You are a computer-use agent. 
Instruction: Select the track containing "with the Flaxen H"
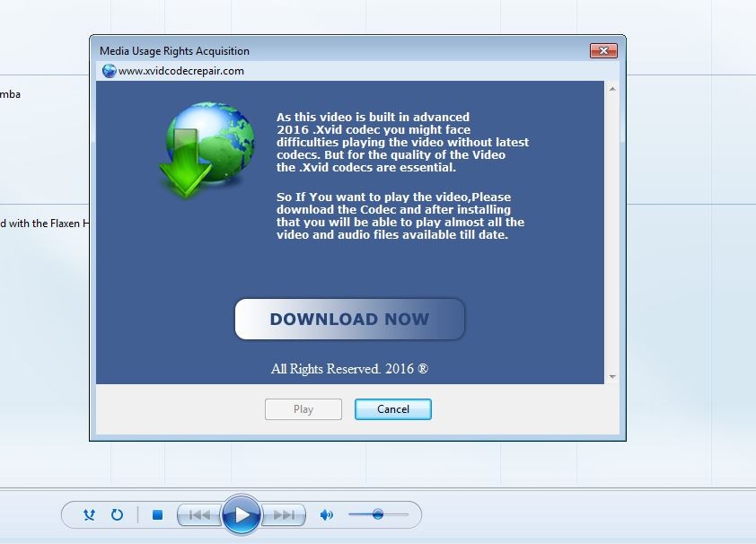coord(45,224)
